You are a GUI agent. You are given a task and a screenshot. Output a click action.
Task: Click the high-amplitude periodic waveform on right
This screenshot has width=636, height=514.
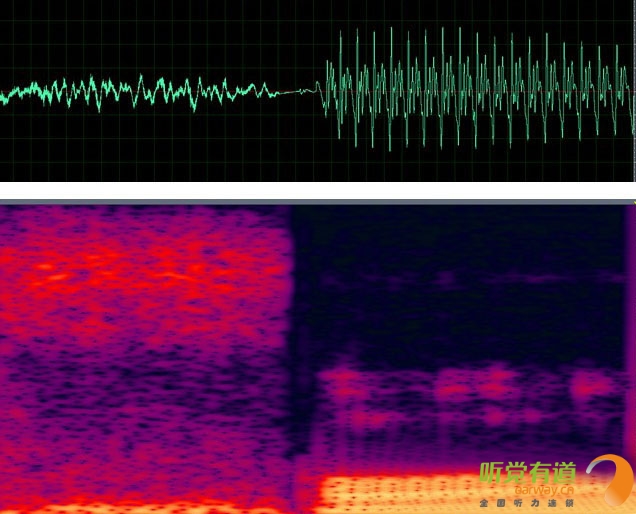(480, 90)
